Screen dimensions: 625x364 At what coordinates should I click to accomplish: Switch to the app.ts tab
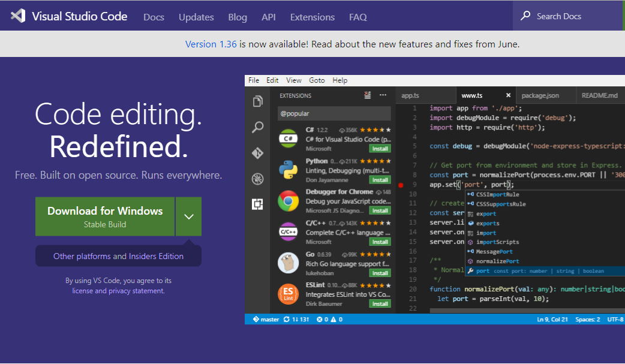coord(426,95)
